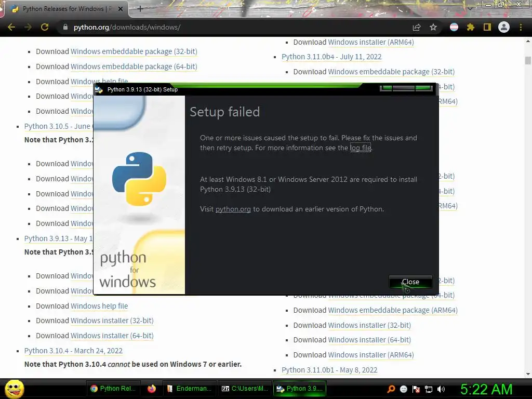Switch to Python Rel... Chrome taskbar button
Viewport: 532px width, 399px height.
tap(113, 389)
